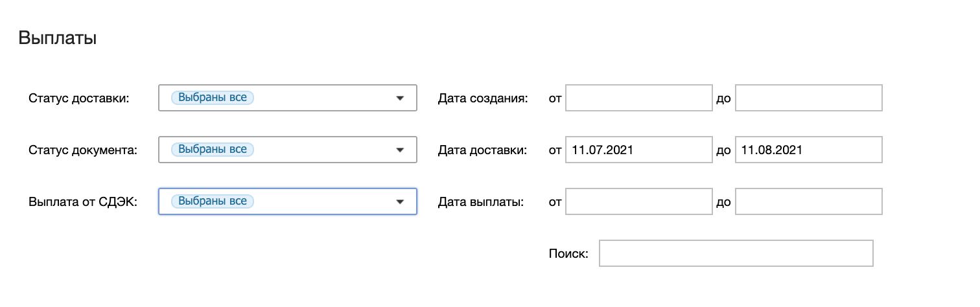Screen dimensions: 980x307
Task: Click 'Выбраны все' tag in Выплата от СДЭК
Action: click(x=213, y=201)
